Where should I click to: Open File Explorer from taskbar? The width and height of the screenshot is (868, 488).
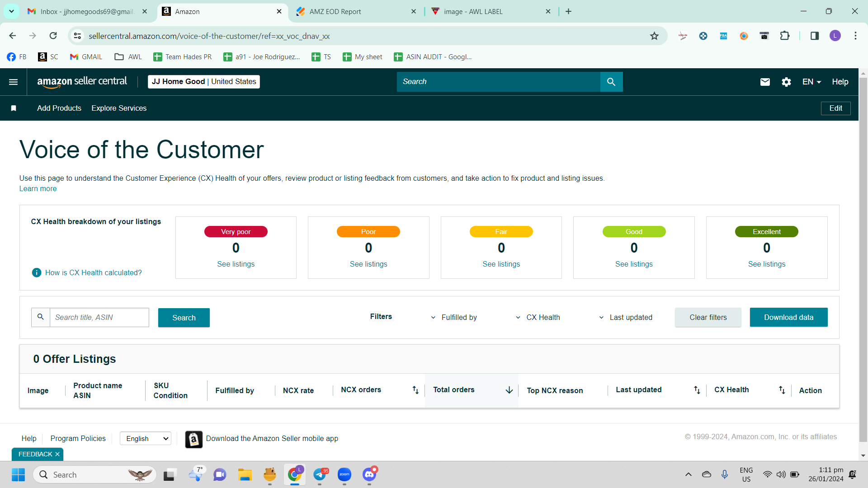[245, 475]
